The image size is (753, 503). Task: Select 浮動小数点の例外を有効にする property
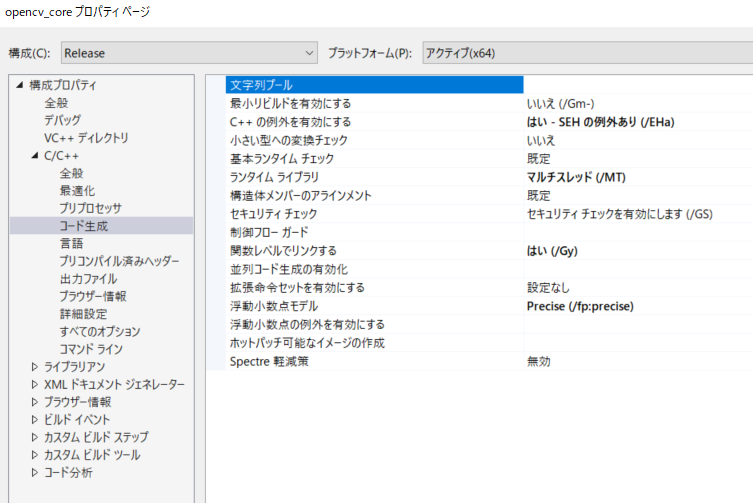[307, 324]
